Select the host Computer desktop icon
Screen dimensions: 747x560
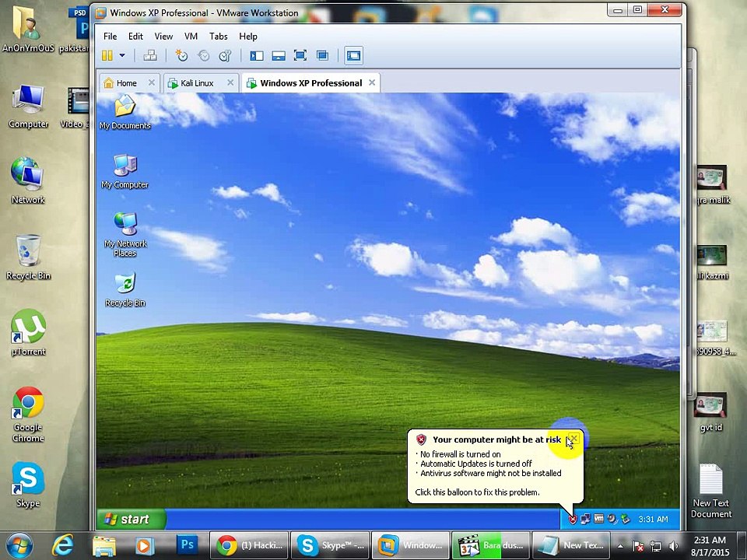coord(28,107)
